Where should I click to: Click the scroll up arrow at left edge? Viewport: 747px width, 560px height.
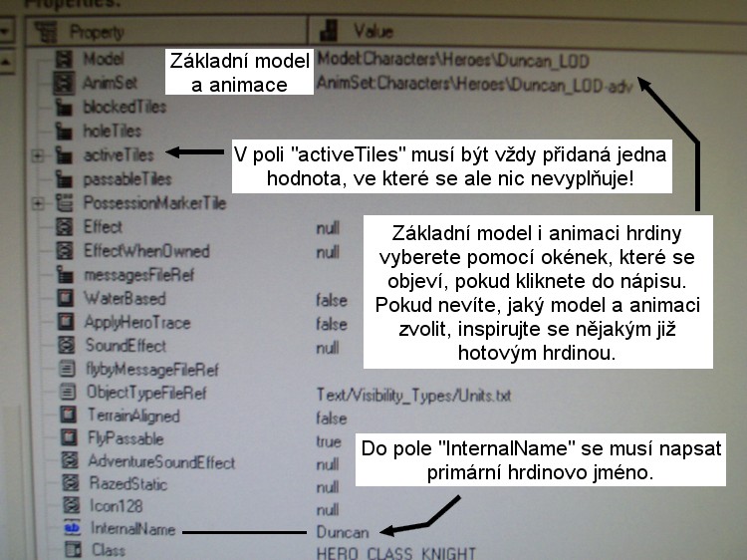click(7, 62)
